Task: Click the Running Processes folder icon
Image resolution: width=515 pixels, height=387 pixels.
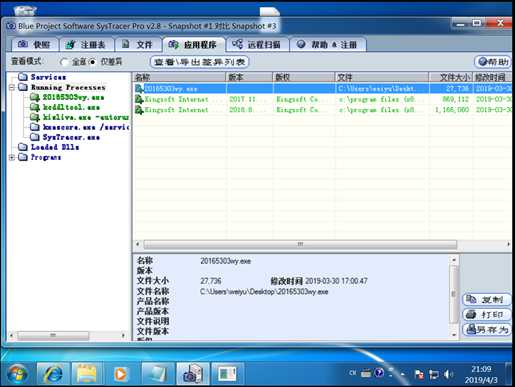Action: pyautogui.click(x=23, y=87)
